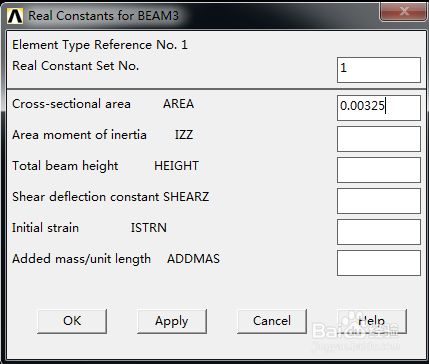
Task: Cancel the real constants dialog
Action: tap(272, 321)
